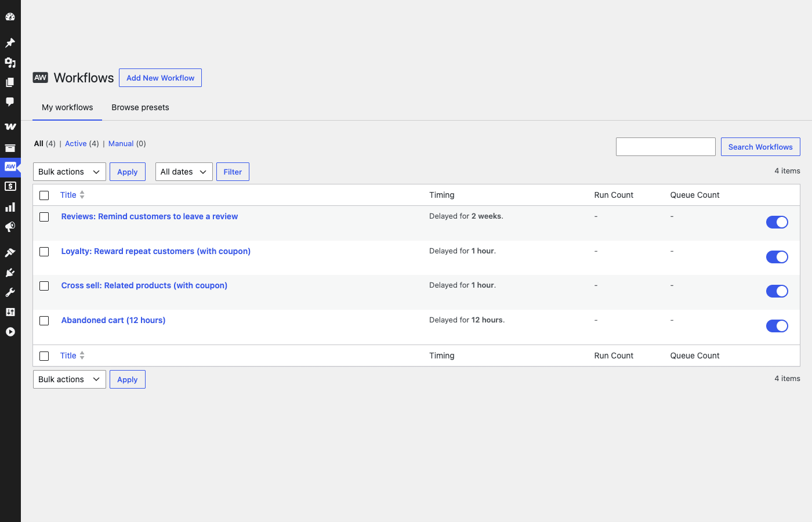Open Products archive box icon

(10, 148)
